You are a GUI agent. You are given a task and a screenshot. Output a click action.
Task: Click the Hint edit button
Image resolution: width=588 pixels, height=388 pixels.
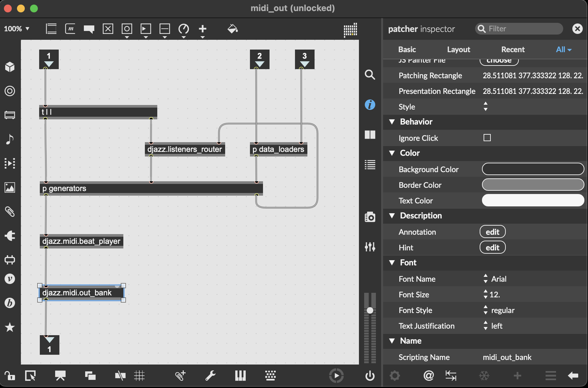[x=492, y=247]
